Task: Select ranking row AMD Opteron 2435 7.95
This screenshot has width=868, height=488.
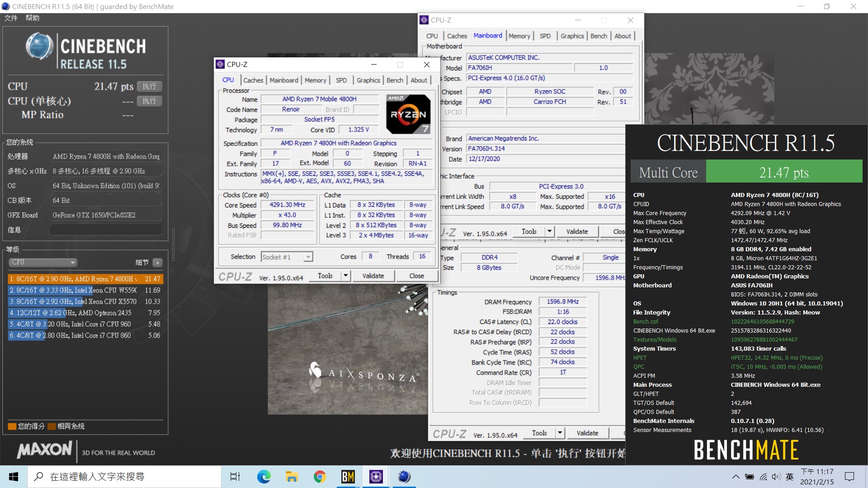Action: click(85, 313)
